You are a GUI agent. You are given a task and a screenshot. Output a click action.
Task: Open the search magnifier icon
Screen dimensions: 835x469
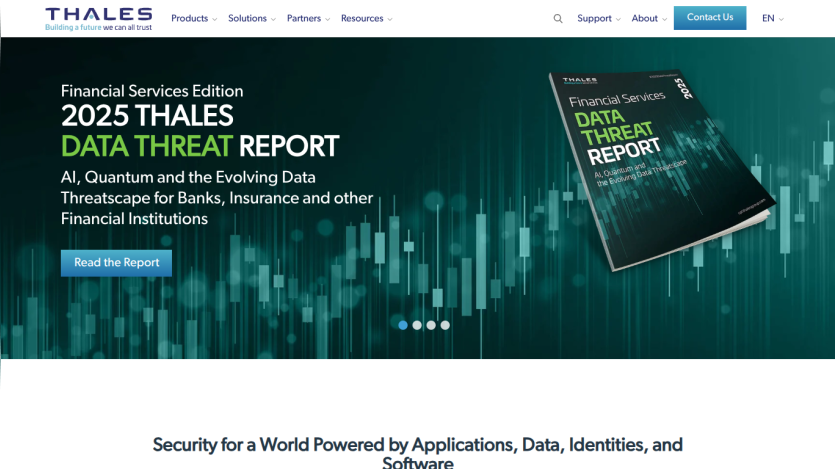coord(558,19)
